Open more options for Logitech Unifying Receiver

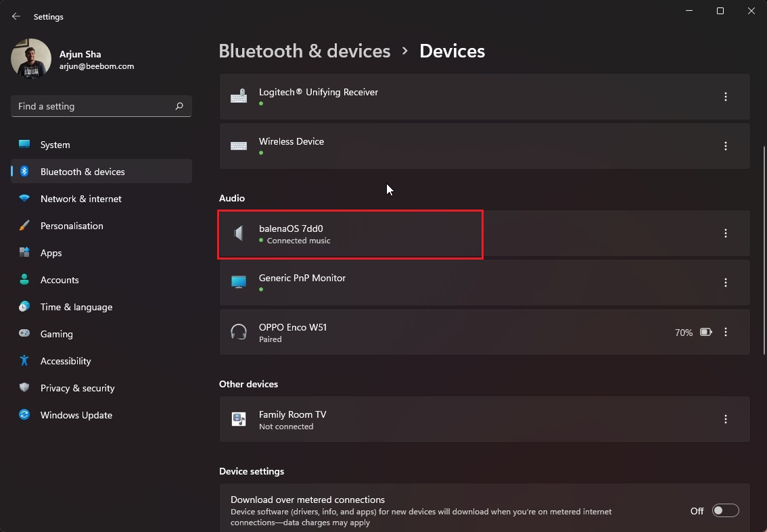726,97
